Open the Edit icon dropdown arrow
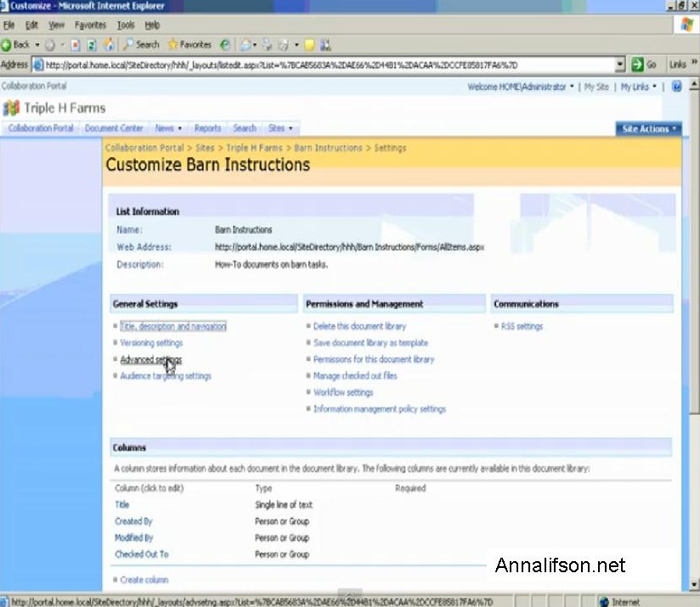The height and width of the screenshot is (607, 700). pos(296,45)
